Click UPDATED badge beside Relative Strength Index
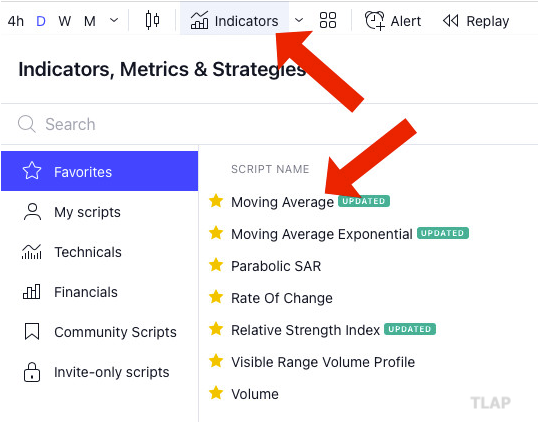Image resolution: width=538 pixels, height=422 pixels. click(x=410, y=329)
